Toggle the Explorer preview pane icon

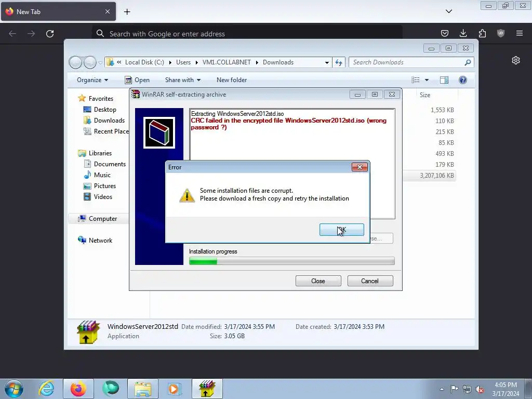point(444,80)
